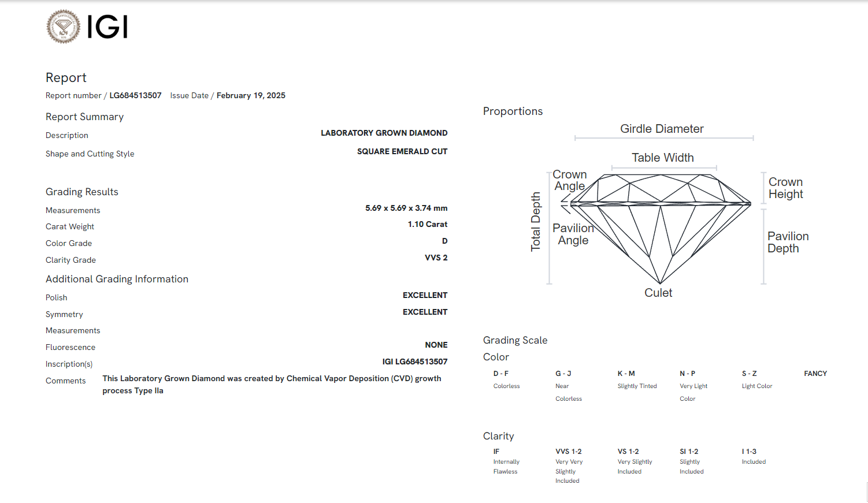
Task: Select the D - F color grade heading
Action: click(x=500, y=374)
